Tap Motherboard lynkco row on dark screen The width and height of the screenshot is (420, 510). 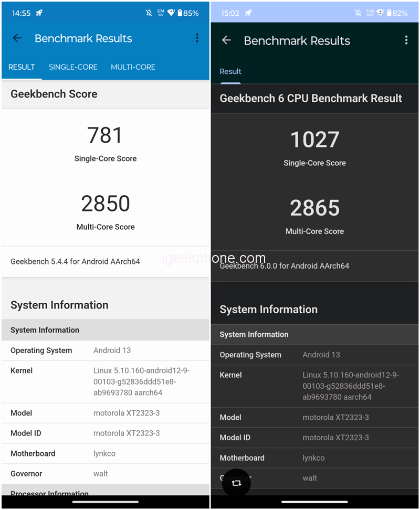point(314,458)
